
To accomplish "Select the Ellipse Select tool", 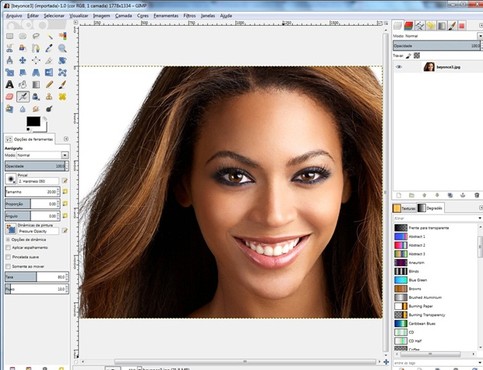I will pyautogui.click(x=23, y=36).
